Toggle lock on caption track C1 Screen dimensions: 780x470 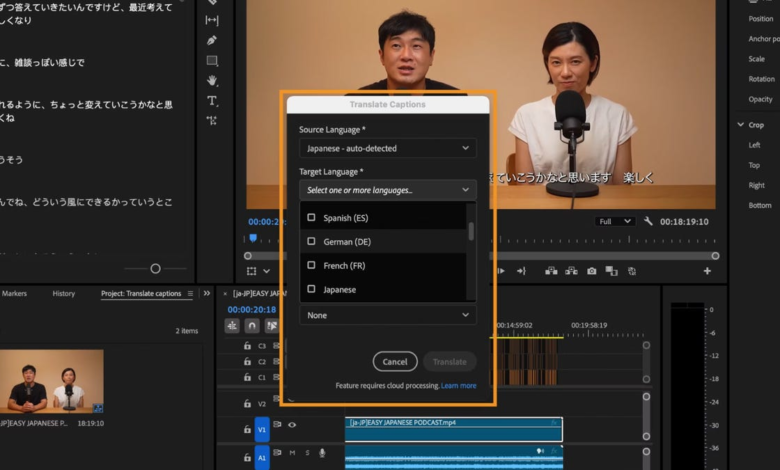coord(247,377)
